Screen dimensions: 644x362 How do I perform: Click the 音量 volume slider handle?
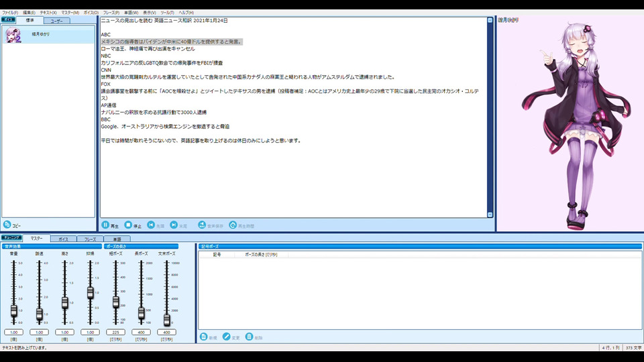pos(13,310)
